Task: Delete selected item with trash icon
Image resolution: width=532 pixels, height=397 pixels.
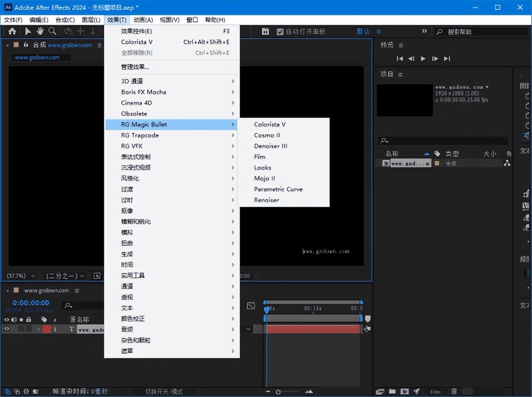Action: pyautogui.click(x=454, y=391)
